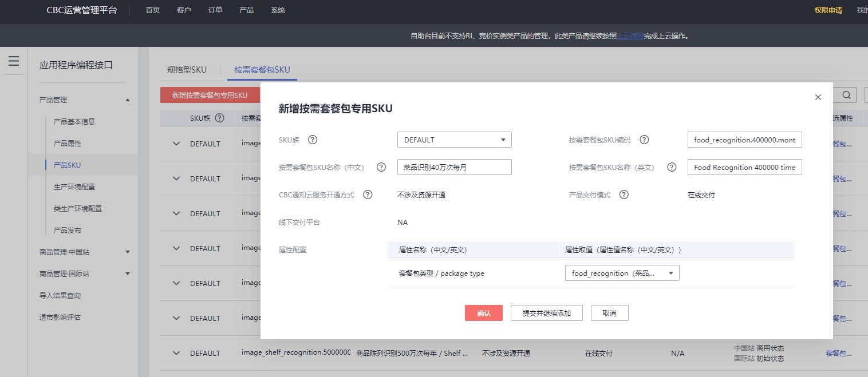Screen dimensions: 868x377
Task: Click the 商品陈列识别500万次每年 name cell
Action: [x=412, y=353]
